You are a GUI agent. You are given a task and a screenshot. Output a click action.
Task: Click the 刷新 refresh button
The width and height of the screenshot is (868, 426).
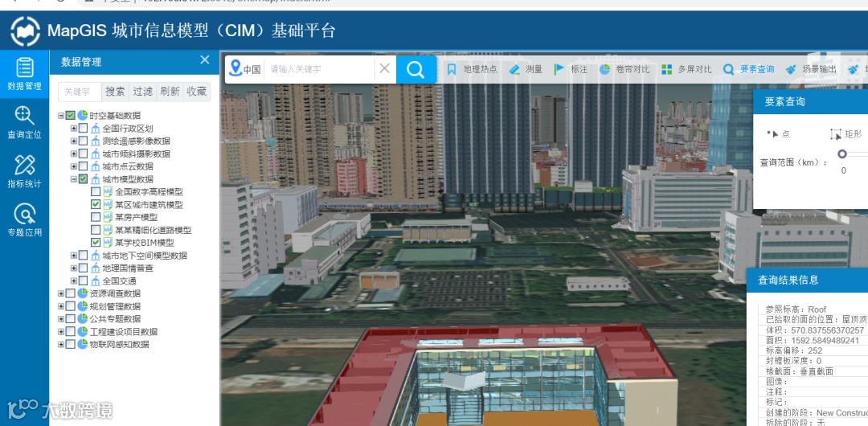(x=170, y=92)
